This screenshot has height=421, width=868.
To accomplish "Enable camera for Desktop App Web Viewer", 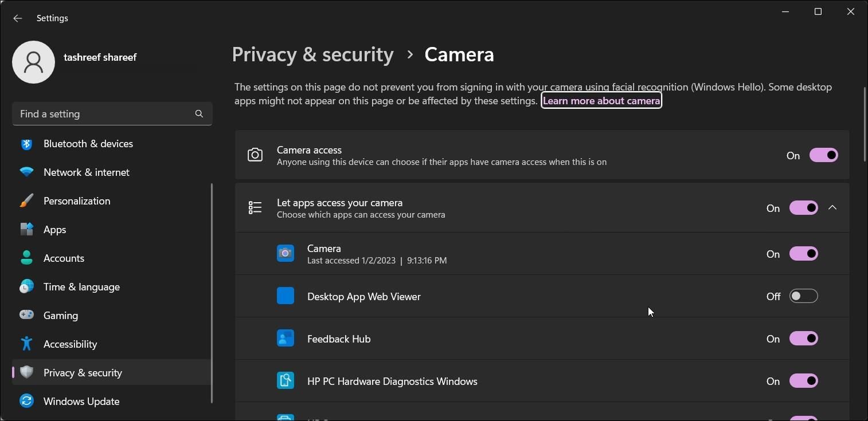I will click(x=803, y=296).
